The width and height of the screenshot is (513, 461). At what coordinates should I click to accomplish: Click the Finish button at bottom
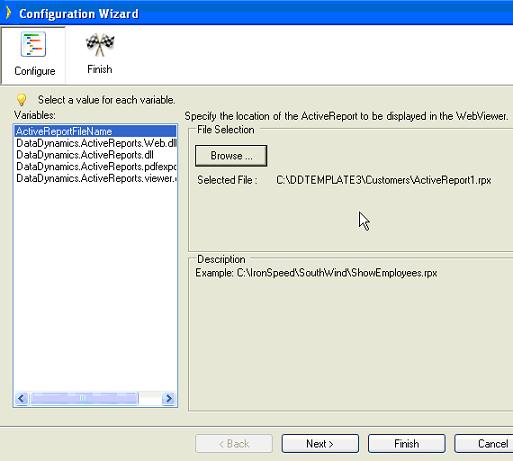407,444
